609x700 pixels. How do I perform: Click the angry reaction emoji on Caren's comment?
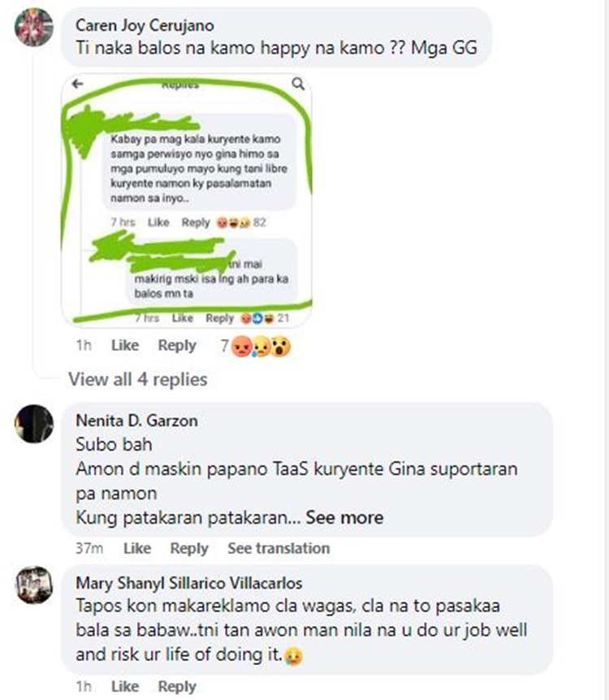point(241,346)
